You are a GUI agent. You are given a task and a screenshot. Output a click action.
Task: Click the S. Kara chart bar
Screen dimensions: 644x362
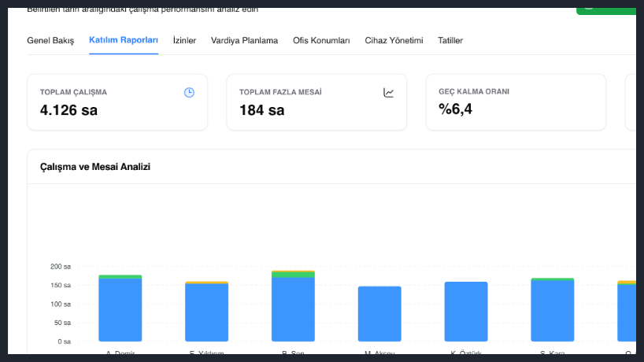point(553,310)
